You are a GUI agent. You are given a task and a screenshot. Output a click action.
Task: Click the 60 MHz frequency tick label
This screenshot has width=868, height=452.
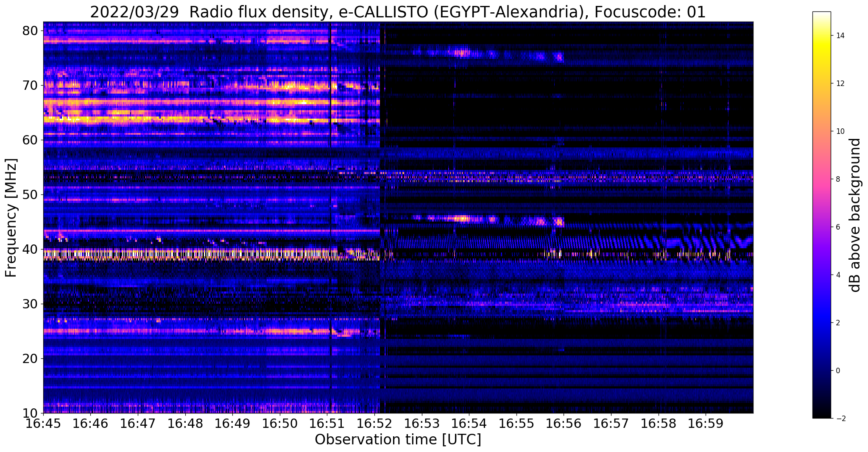point(31,140)
